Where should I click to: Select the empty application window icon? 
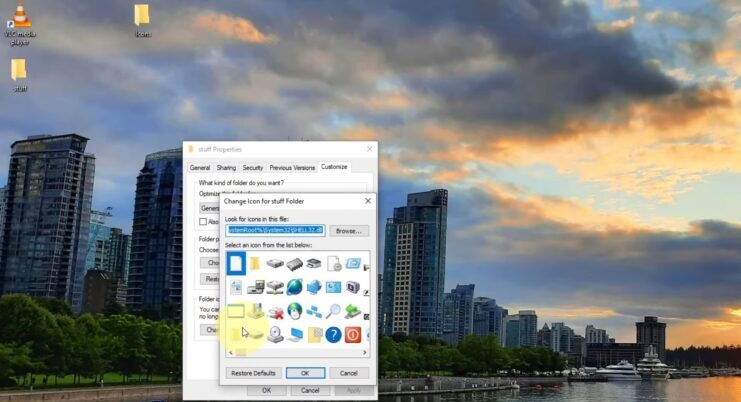pyautogui.click(x=236, y=311)
